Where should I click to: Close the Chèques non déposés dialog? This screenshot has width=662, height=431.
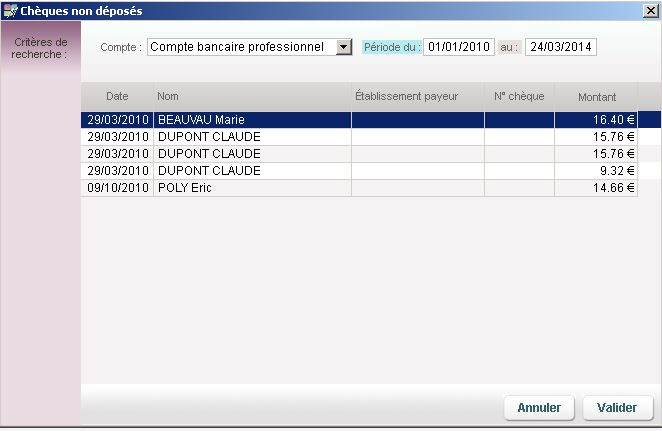[649, 11]
